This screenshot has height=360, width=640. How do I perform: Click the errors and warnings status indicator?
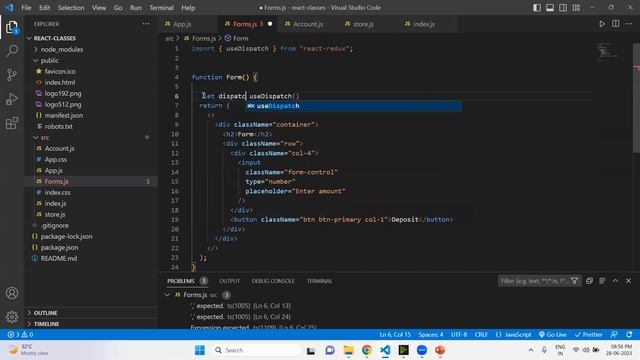click(x=20, y=334)
